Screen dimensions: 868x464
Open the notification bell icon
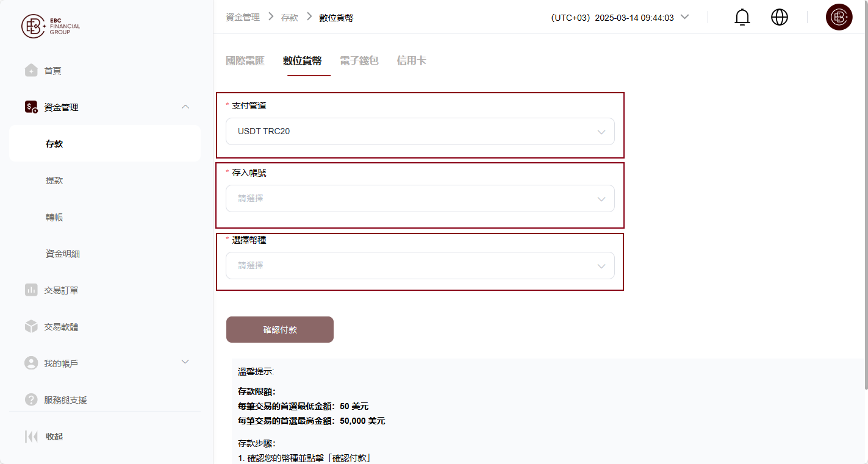[x=742, y=17]
